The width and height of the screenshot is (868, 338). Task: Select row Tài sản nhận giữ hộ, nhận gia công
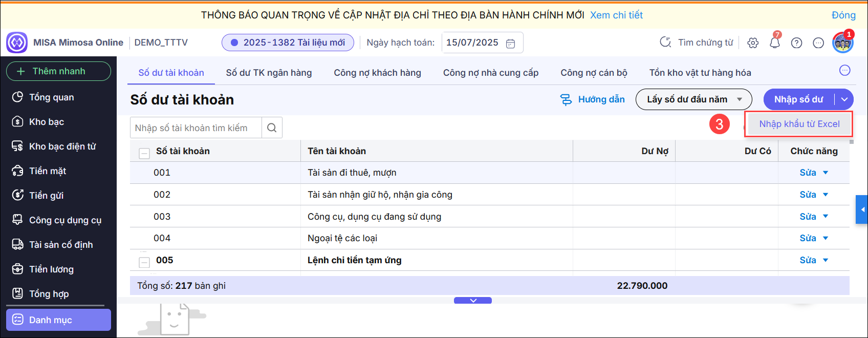click(x=490, y=195)
